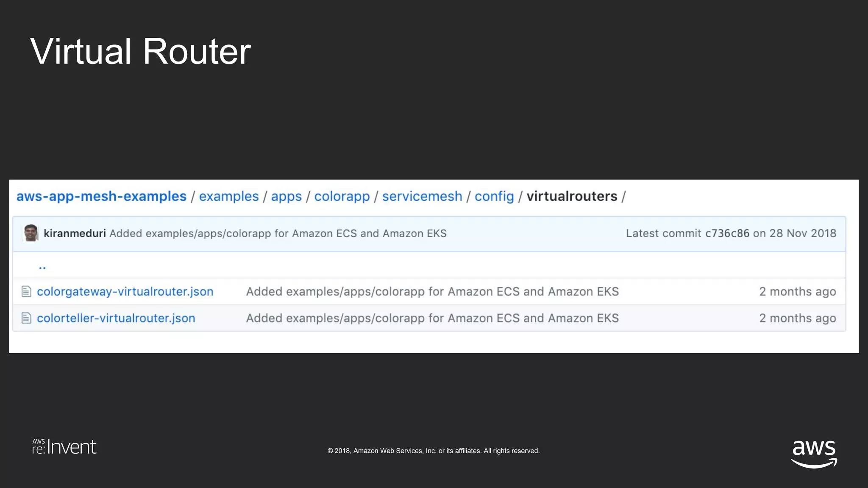Screen dimensions: 868x488
Task: Open colorgateway-virtualrouter.json file
Action: click(125, 291)
